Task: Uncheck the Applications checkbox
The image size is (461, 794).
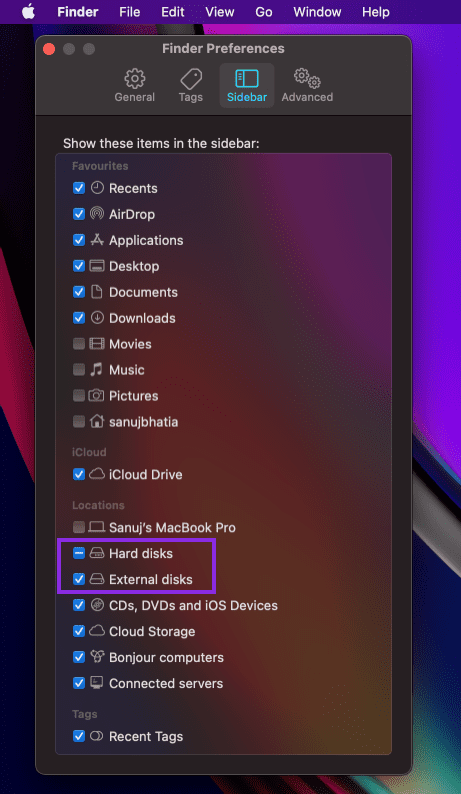Action: coord(79,240)
